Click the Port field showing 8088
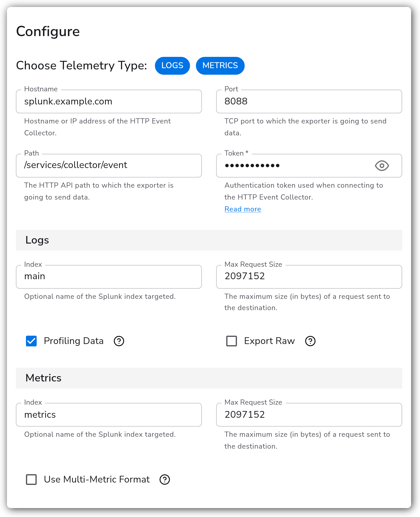Image resolution: width=420 pixels, height=517 pixels. coord(309,101)
